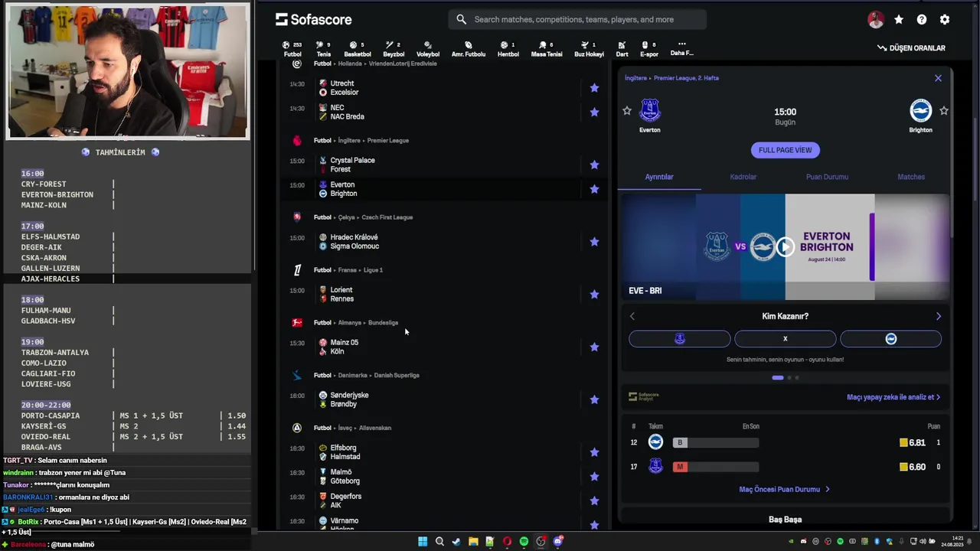Open the Dart sport category

click(622, 49)
